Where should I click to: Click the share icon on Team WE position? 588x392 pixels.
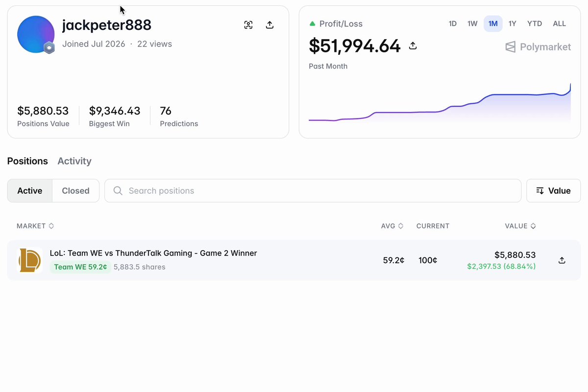562,260
